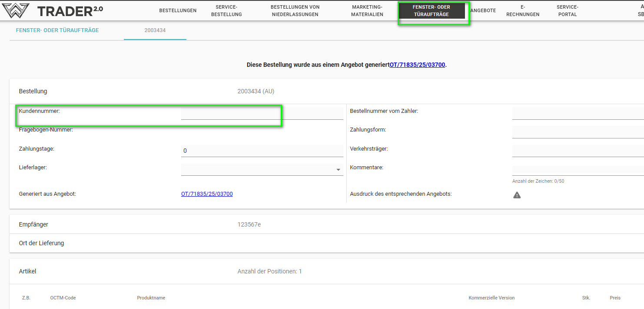The width and height of the screenshot is (644, 309).
Task: Focus the Kundennummer input field
Action: 262,113
